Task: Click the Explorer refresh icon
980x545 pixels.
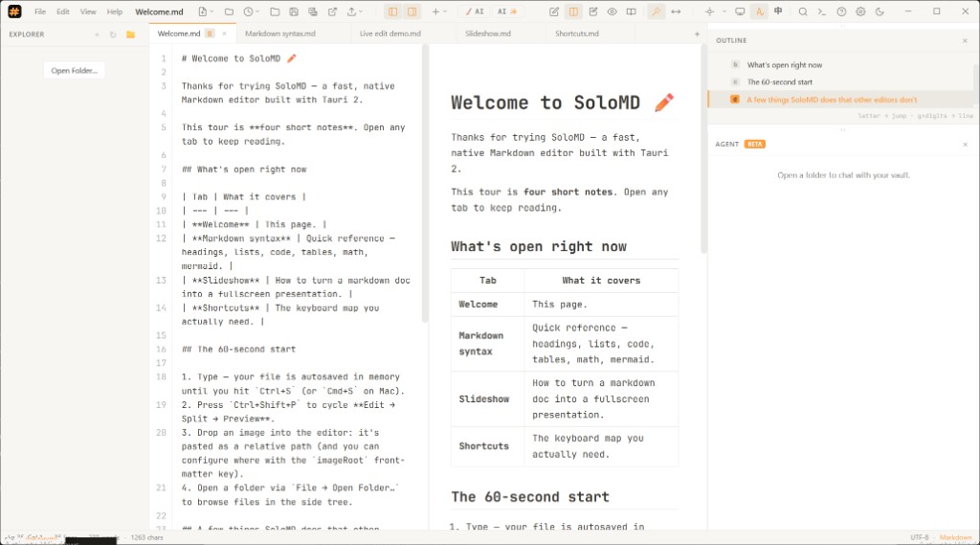Action: tap(113, 34)
